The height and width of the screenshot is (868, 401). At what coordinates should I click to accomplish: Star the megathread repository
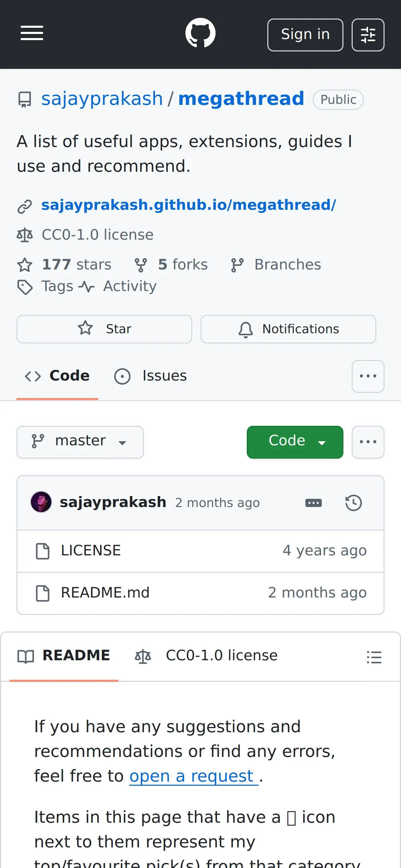click(104, 329)
